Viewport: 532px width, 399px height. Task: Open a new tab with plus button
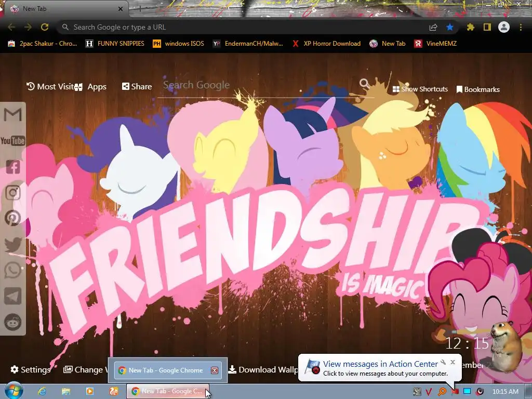(x=140, y=9)
